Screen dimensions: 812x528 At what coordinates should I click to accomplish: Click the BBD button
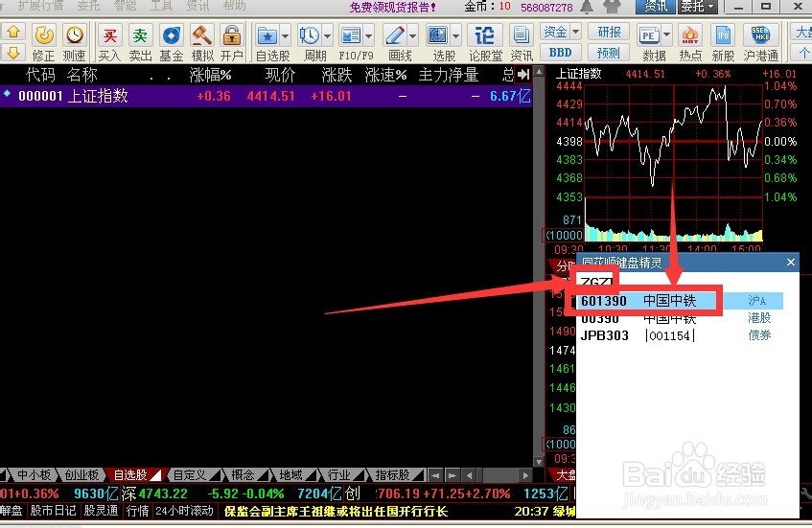pyautogui.click(x=561, y=53)
